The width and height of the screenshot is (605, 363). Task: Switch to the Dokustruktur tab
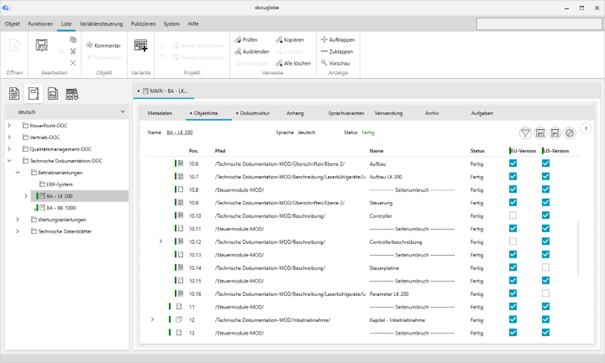(x=253, y=113)
